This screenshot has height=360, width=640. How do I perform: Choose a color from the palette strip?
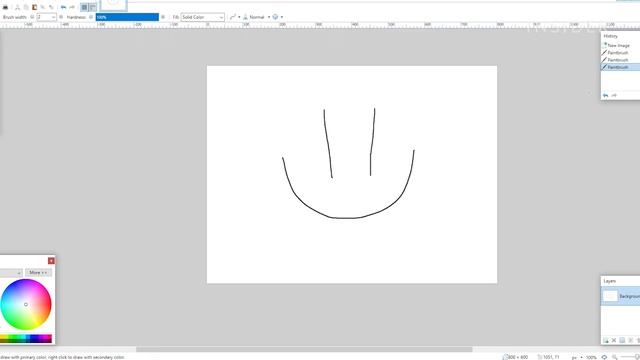tap(26, 338)
